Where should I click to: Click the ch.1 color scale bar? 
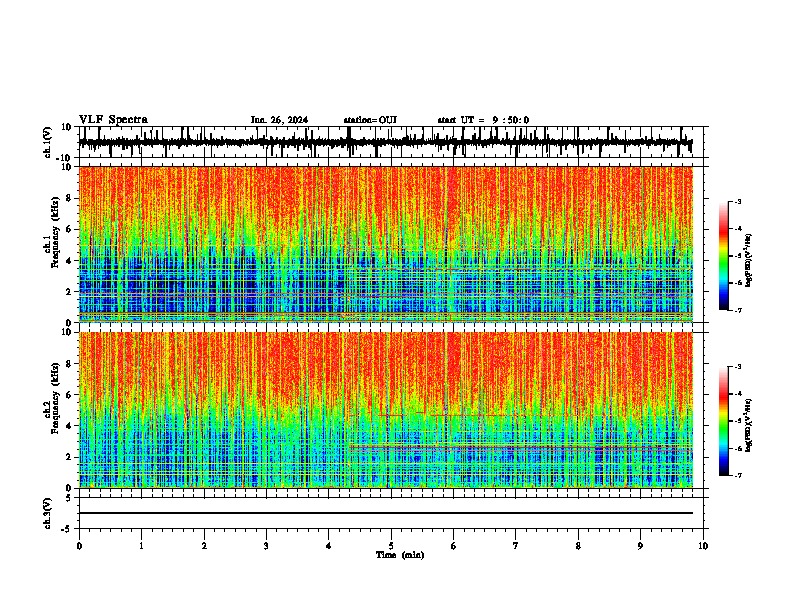(x=723, y=256)
